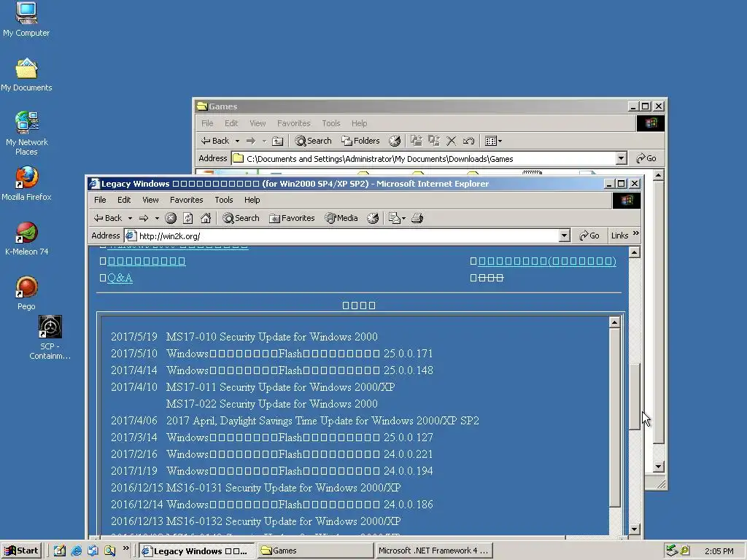
Task: Click Up folder icon in Games window
Action: tap(278, 141)
